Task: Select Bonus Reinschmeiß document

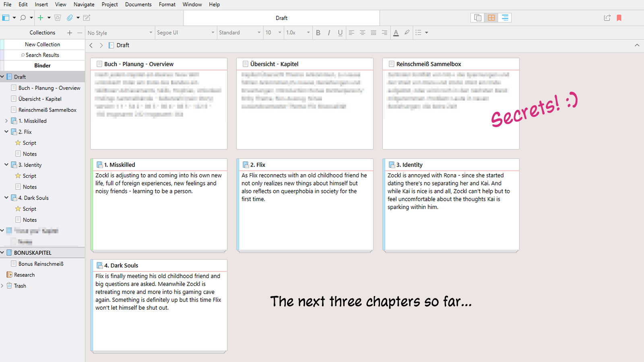Action: tap(41, 264)
